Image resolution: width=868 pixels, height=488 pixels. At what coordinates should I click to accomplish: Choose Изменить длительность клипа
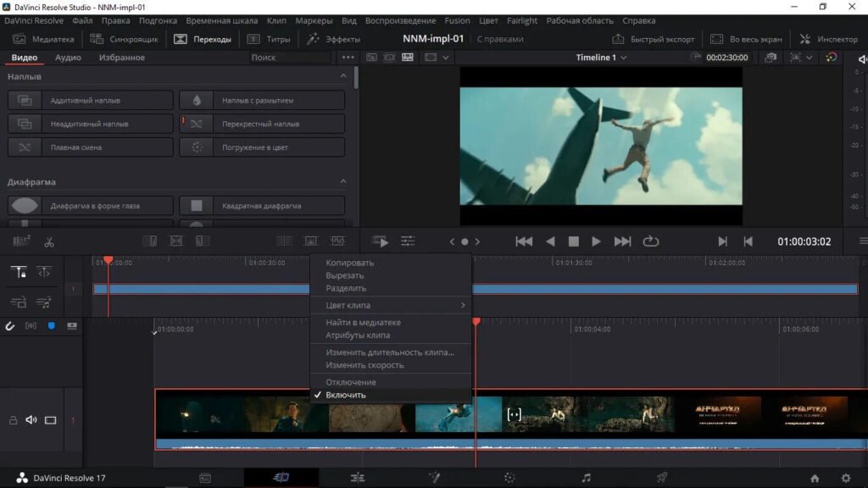pyautogui.click(x=391, y=352)
